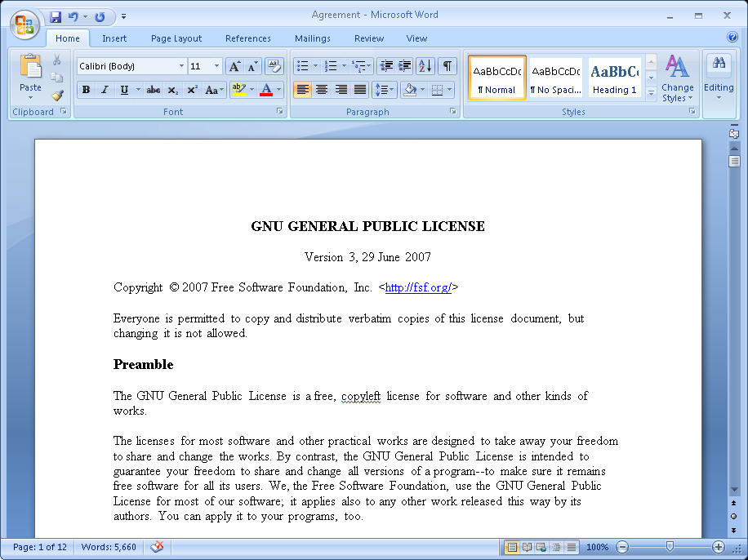This screenshot has height=560, width=748.
Task: Click the Sort A-Z icon
Action: pos(425,66)
